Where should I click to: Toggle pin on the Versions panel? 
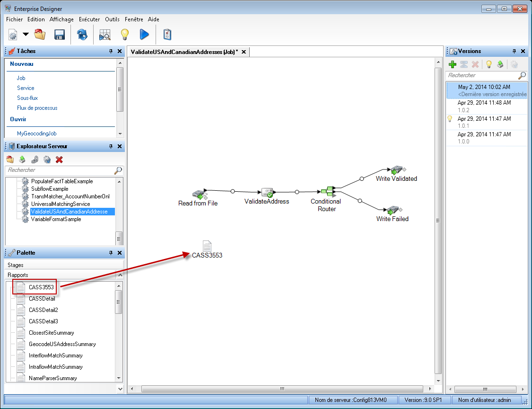coord(515,51)
